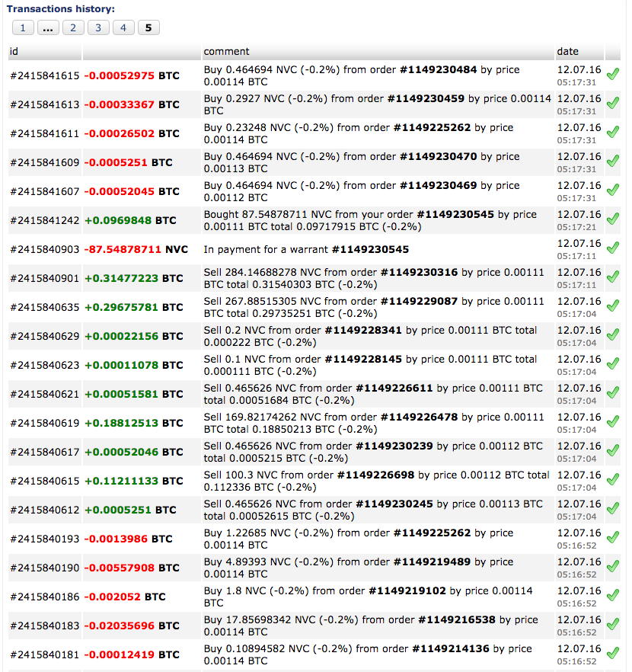The image size is (632, 672).
Task: Open order #1149230316 link
Action: click(x=420, y=272)
